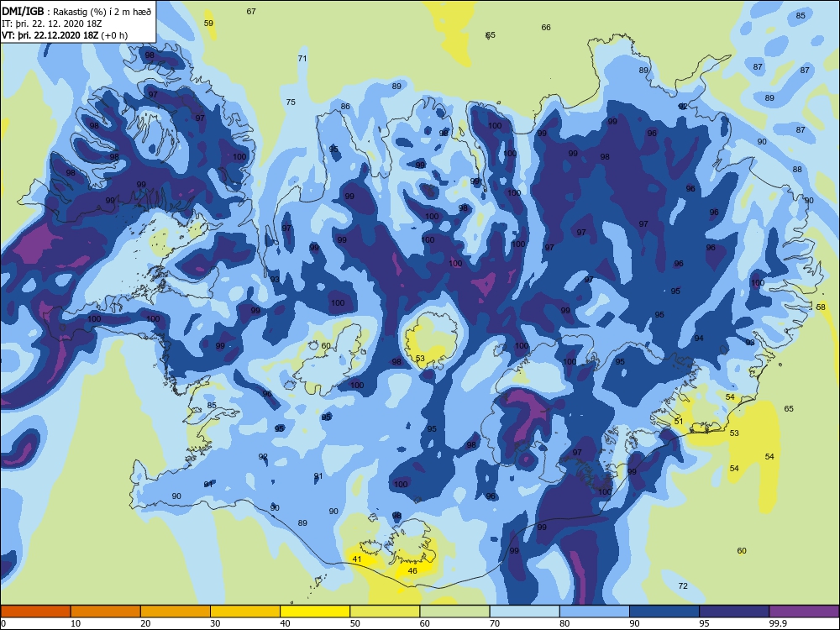This screenshot has width=840, height=630.
Task: Click the '99.9' label on the color scale
Action: pos(778,623)
